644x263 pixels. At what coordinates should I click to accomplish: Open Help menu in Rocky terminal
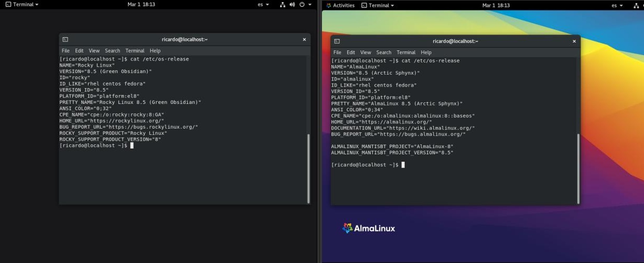click(155, 51)
